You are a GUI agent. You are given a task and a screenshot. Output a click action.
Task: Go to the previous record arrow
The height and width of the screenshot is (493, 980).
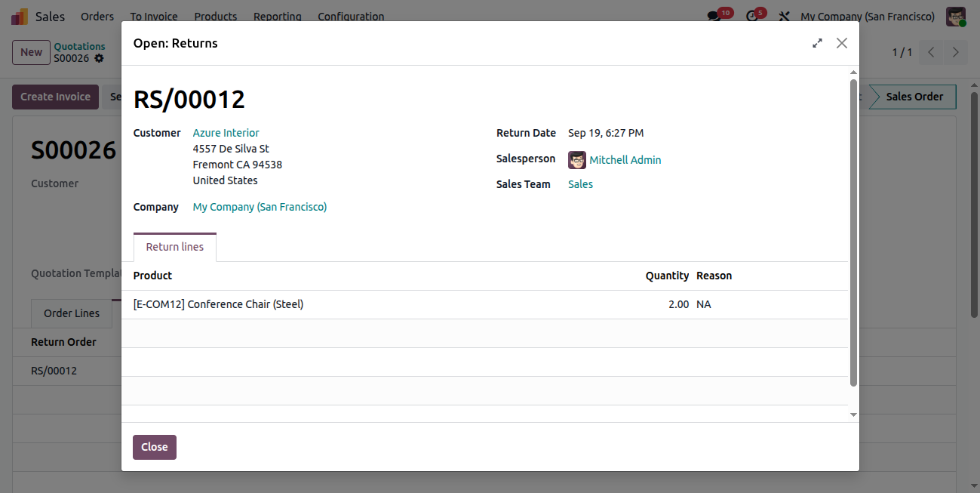coord(932,52)
